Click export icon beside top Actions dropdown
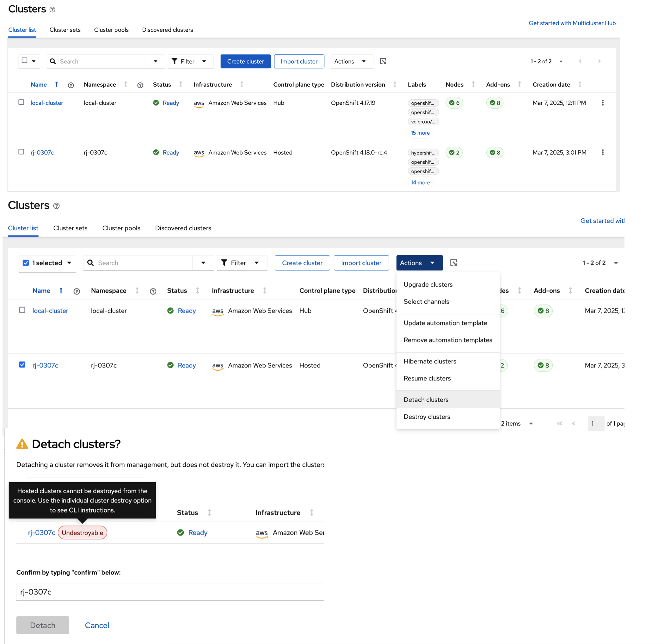Screen dimensions: 664x644 coord(383,61)
